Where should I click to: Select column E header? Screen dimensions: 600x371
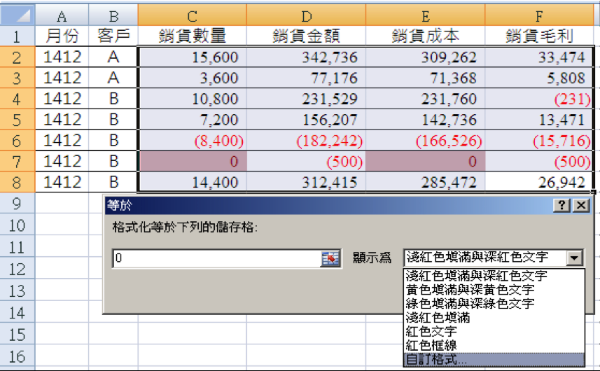[x=425, y=16]
